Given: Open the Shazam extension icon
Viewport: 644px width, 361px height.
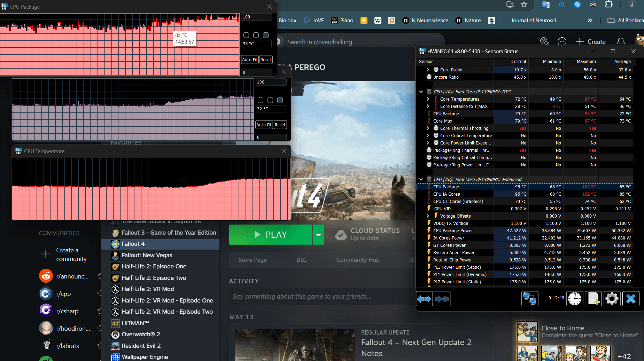Looking at the screenshot, I should coord(577,4).
